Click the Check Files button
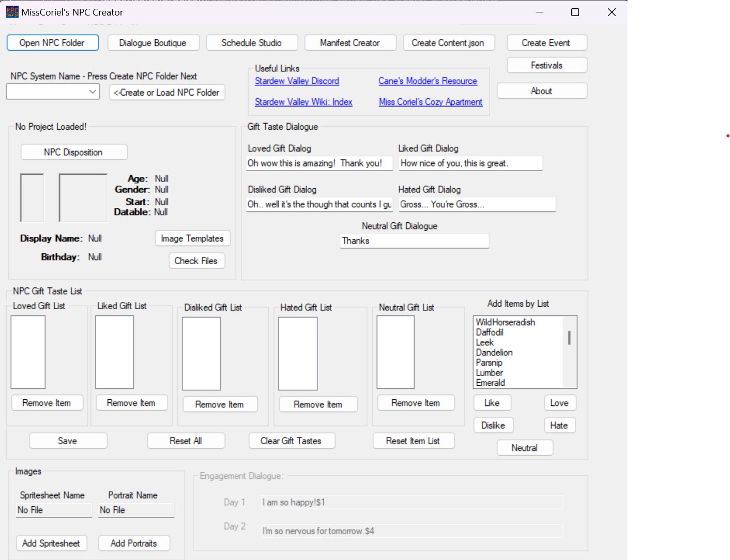This screenshot has height=560, width=730. coord(197,261)
